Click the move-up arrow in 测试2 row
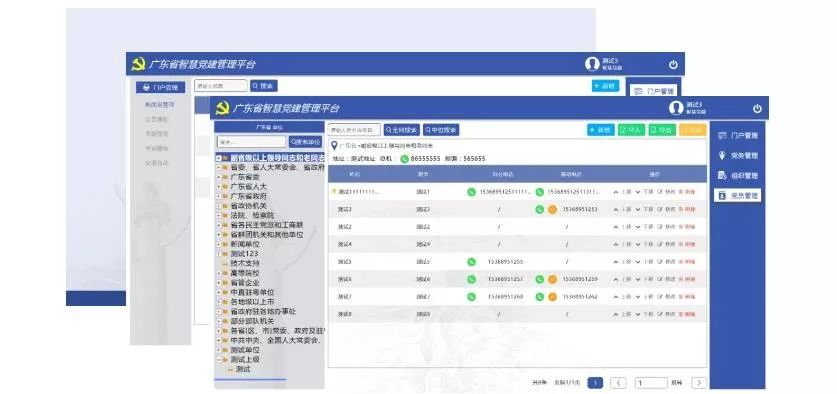The height and width of the screenshot is (394, 837). click(x=615, y=227)
